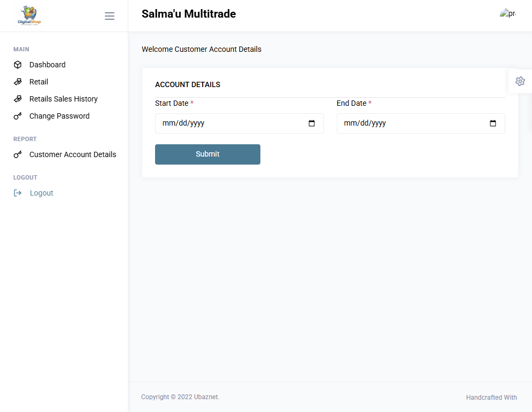Click the profile image in header

[508, 13]
